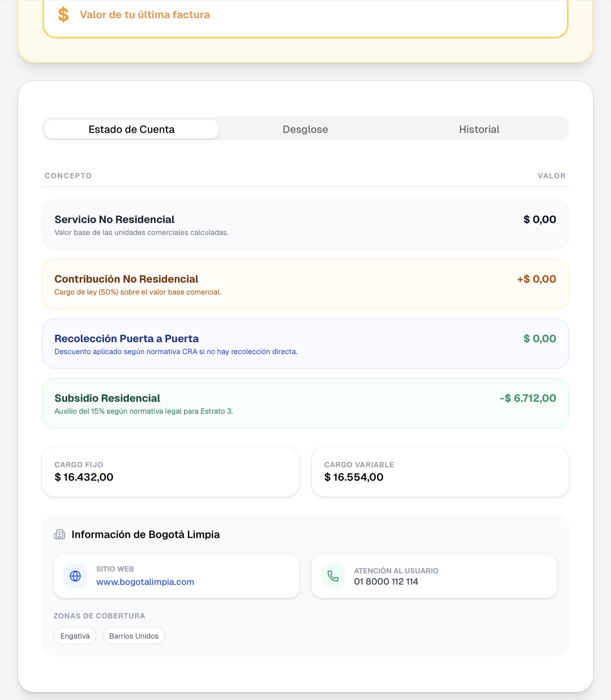Click the Cargo Fijo card
Viewport: 611px width, 700px height.
171,472
